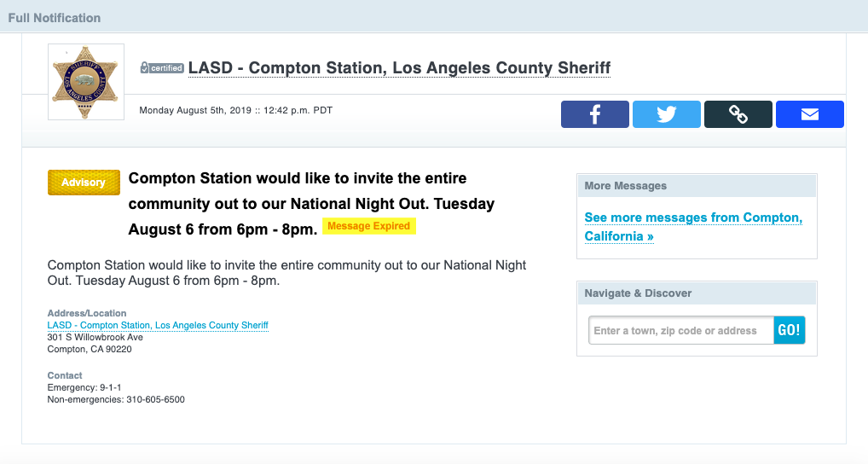The width and height of the screenshot is (868, 464).
Task: Click the Message Expired tag
Action: coord(368,227)
